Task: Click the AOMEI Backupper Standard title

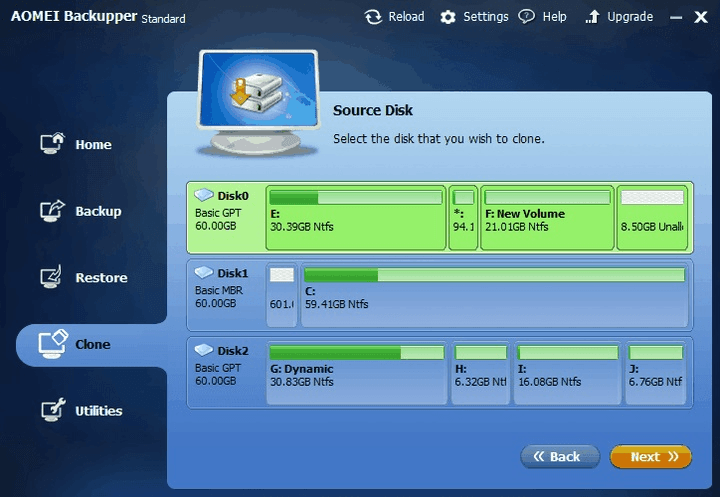Action: click(x=98, y=17)
